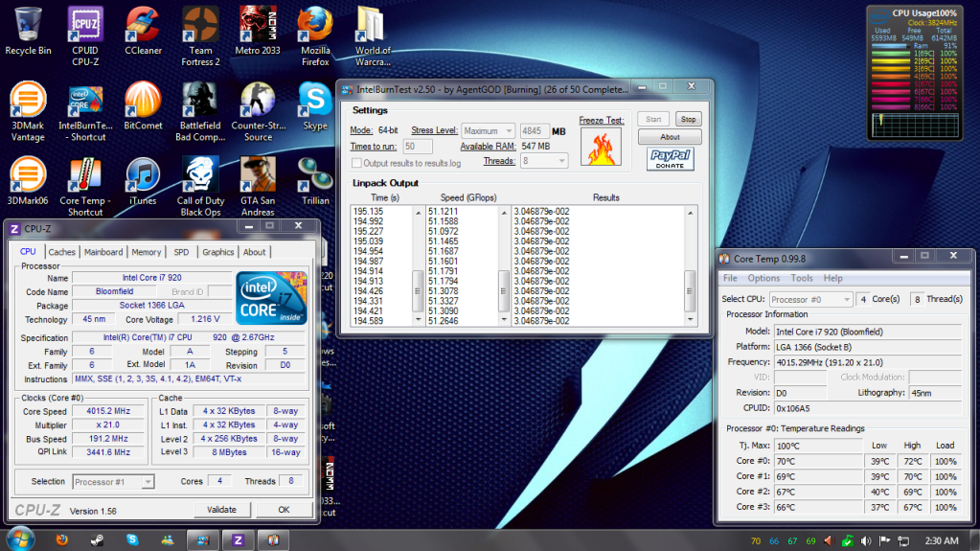Open the Threads dropdown in IntelBurnTest
This screenshot has height=551, width=980.
544,161
